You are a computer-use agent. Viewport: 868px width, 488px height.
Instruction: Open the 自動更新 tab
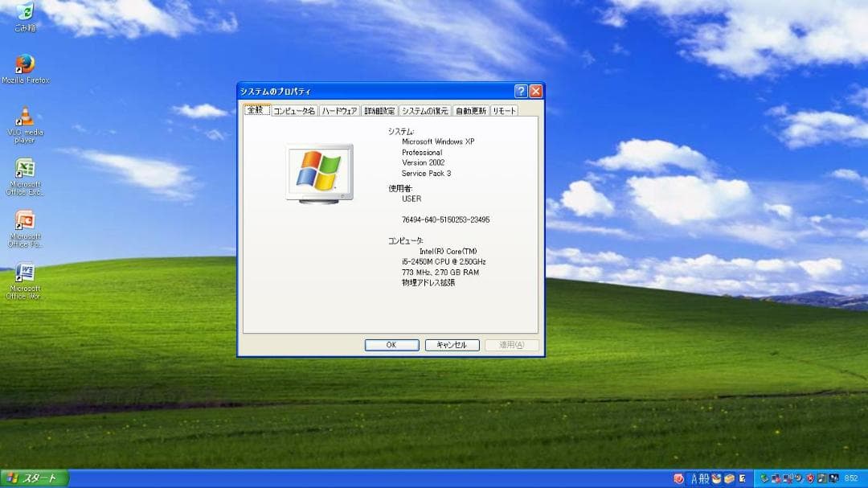pyautogui.click(x=470, y=110)
